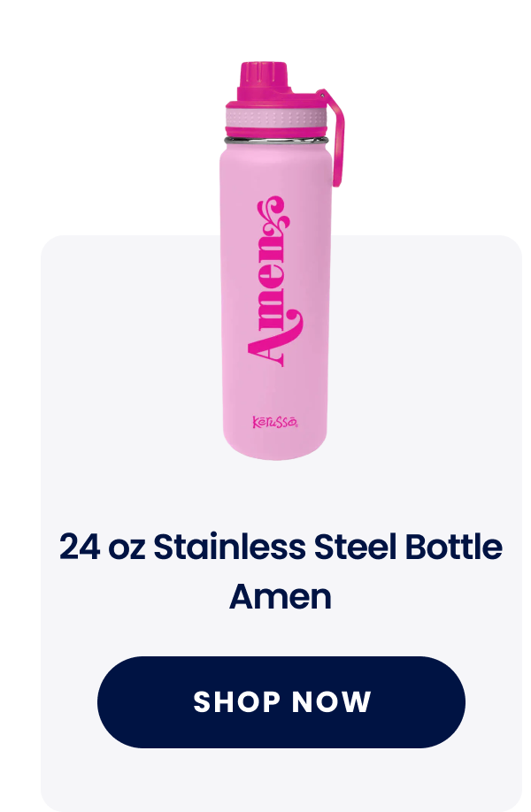This screenshot has height=812, width=531.
Task: Click the Kerusso logo on the bottle
Action: pos(275,422)
